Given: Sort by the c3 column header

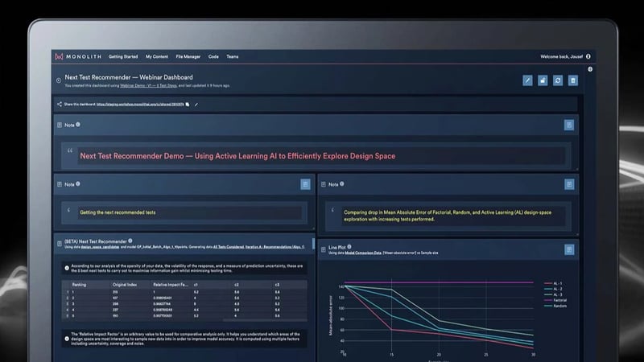Looking at the screenshot, I should click(277, 285).
